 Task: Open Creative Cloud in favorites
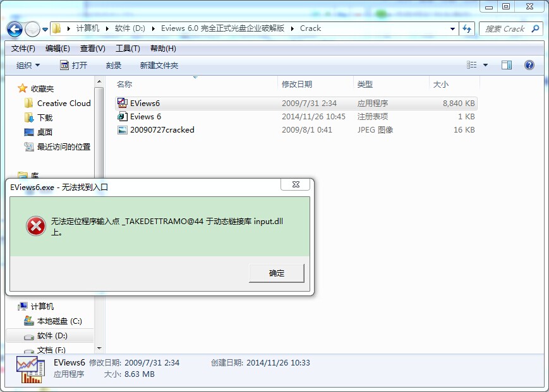click(x=64, y=103)
